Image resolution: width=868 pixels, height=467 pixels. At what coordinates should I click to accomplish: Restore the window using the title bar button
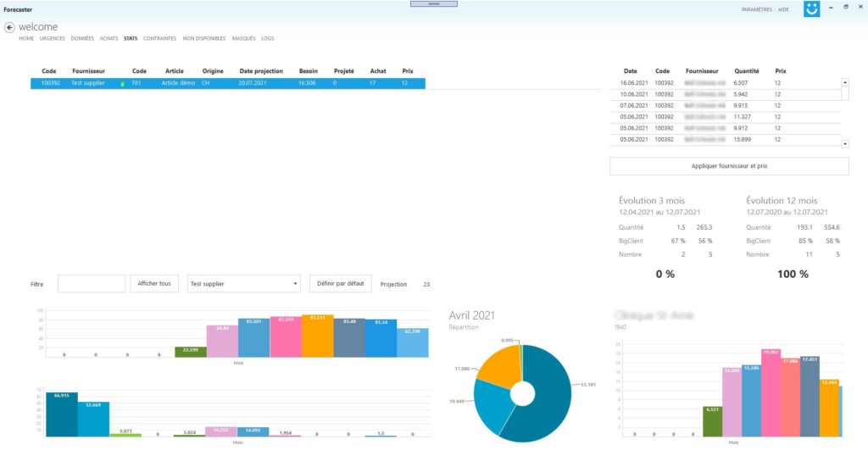tap(845, 7)
